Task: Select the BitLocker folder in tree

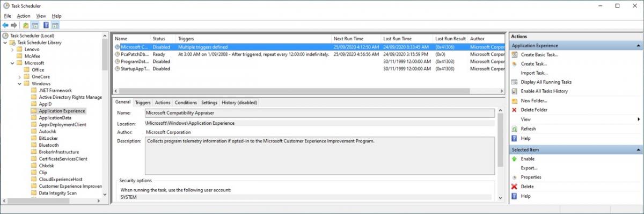Action: point(48,138)
